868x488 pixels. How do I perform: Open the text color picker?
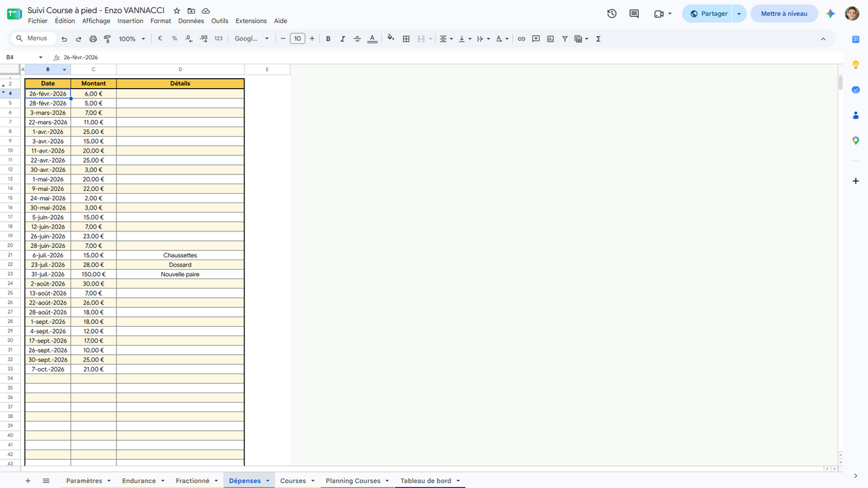(x=372, y=39)
